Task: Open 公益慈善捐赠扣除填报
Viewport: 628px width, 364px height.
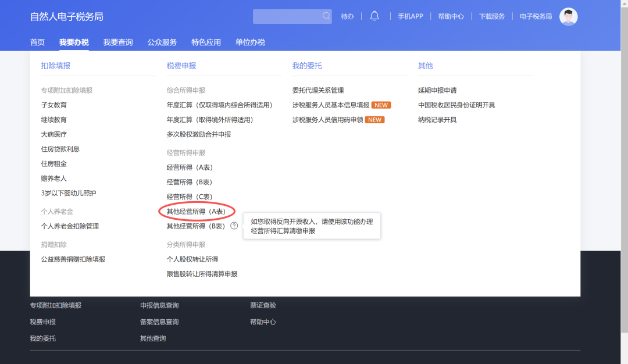Action: pyautogui.click(x=73, y=259)
